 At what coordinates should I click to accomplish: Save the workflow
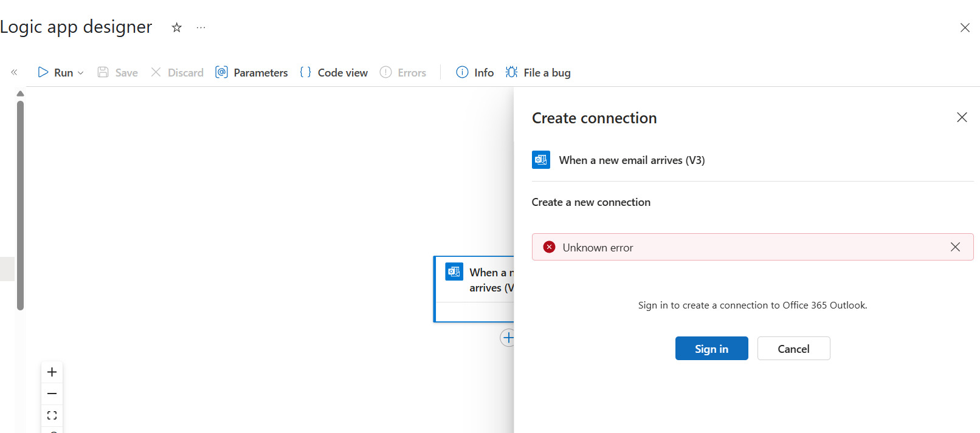(x=118, y=72)
